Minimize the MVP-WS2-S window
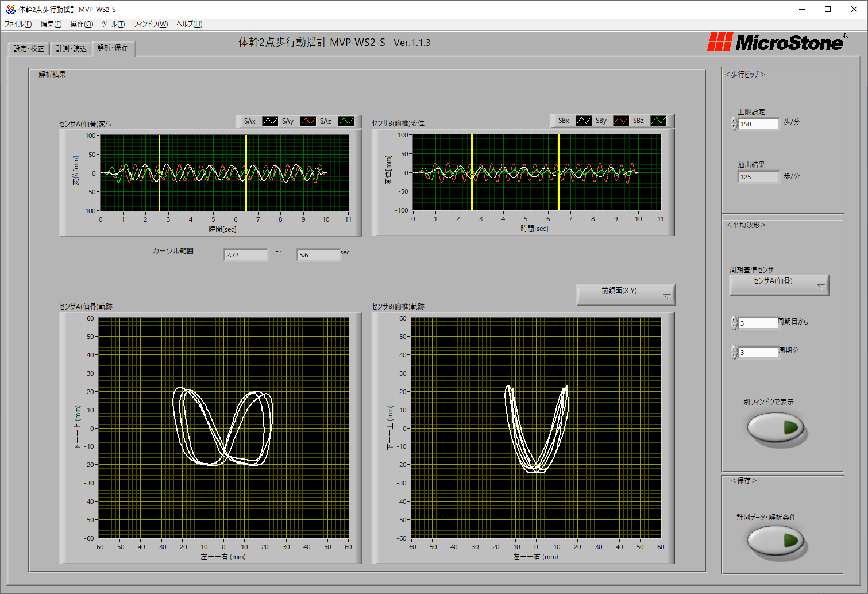Viewport: 868px width, 594px height. 801,9
